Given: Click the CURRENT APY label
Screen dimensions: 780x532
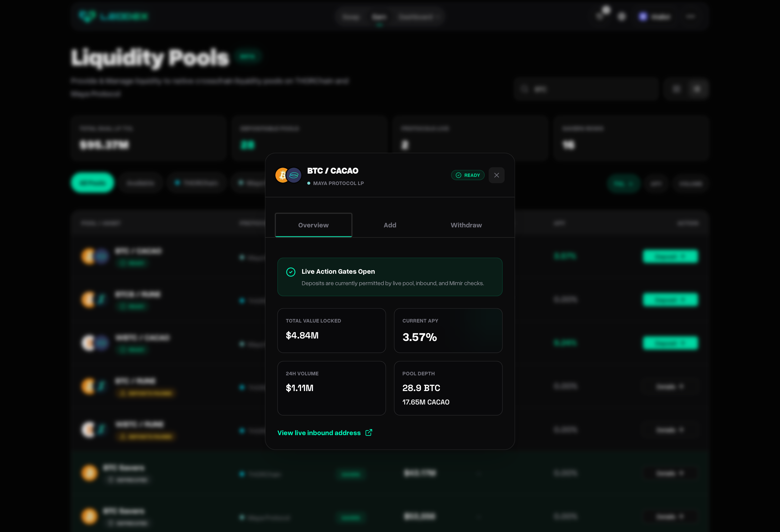Looking at the screenshot, I should click(420, 321).
